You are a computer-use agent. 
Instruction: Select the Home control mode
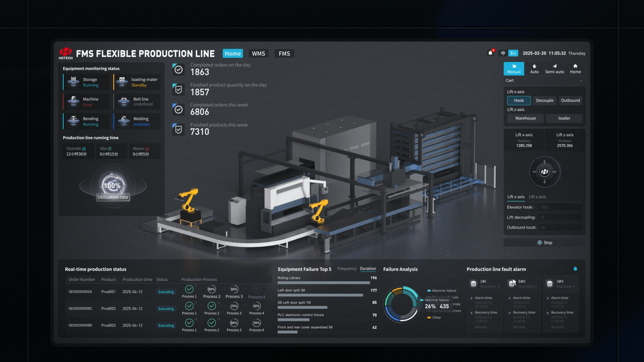(x=575, y=68)
